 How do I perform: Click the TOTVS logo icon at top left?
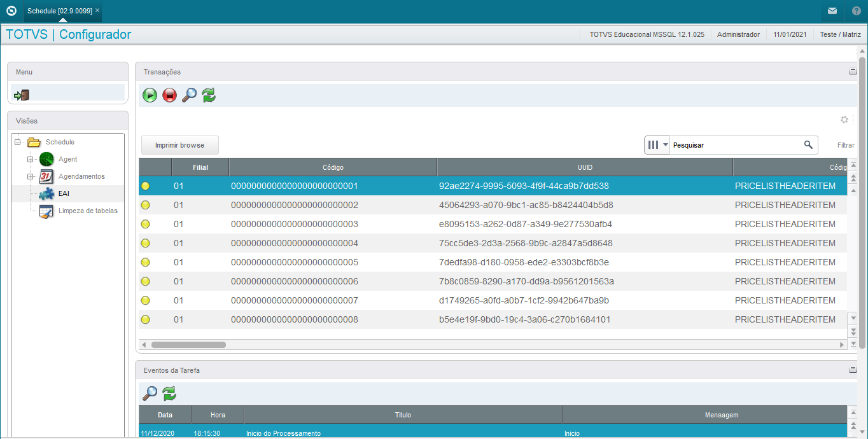pos(11,11)
